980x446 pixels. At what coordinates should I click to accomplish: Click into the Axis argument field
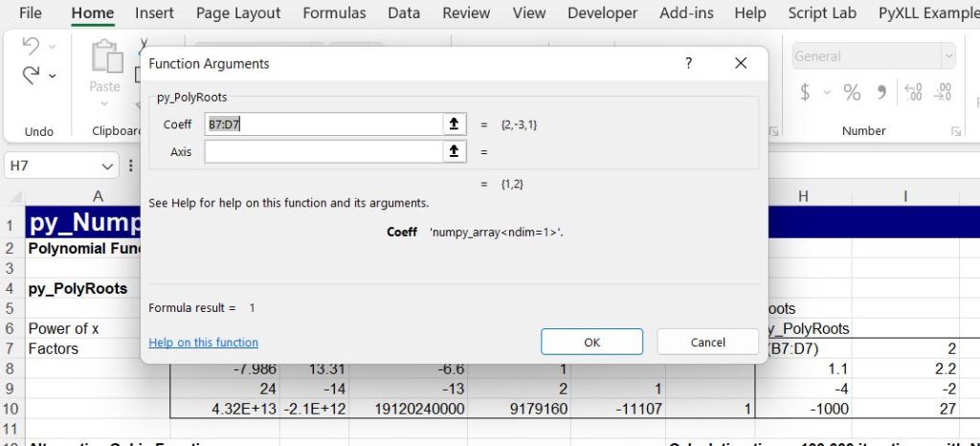click(x=321, y=151)
